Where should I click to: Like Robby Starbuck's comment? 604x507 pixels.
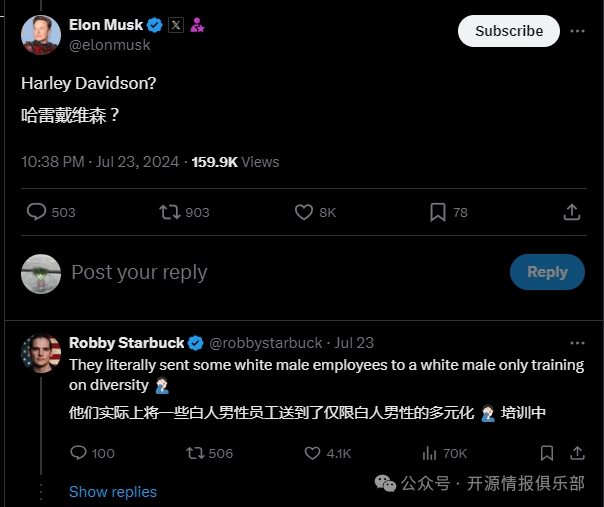pyautogui.click(x=312, y=453)
